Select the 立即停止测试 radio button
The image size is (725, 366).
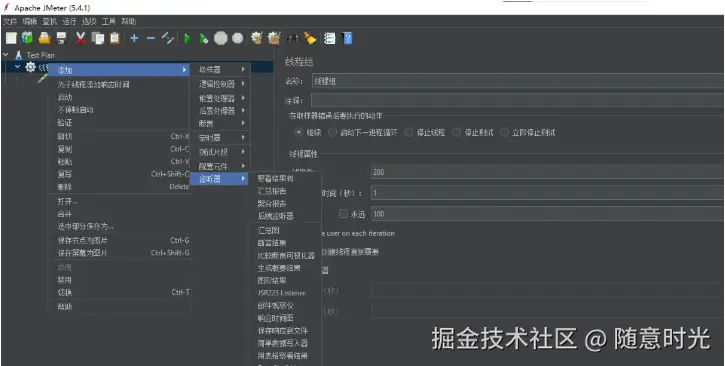tap(504, 133)
